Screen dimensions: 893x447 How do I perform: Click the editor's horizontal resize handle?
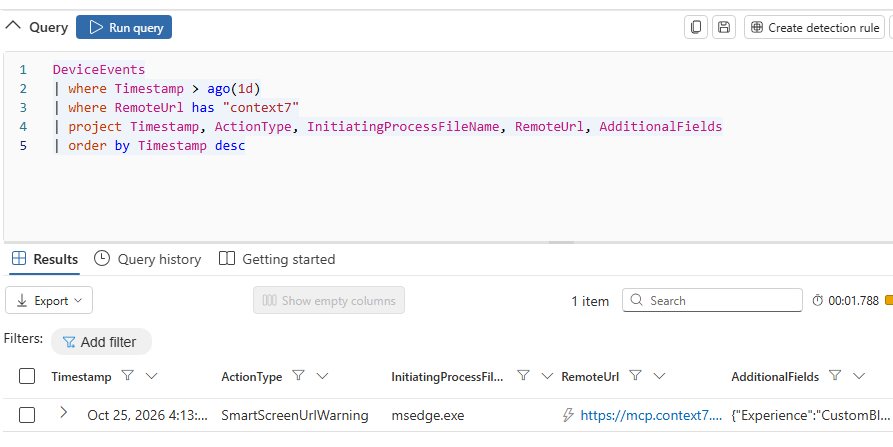561,242
